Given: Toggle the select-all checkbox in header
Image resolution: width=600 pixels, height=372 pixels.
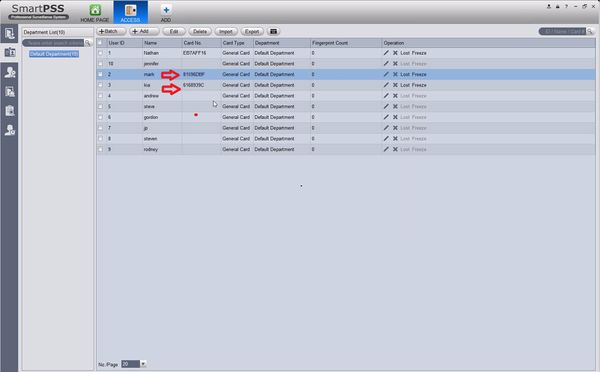Looking at the screenshot, I should click(100, 42).
